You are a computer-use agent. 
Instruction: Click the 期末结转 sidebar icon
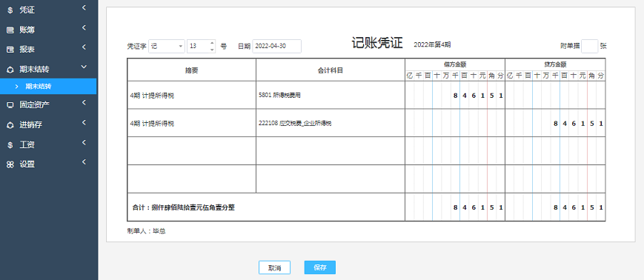[10, 70]
